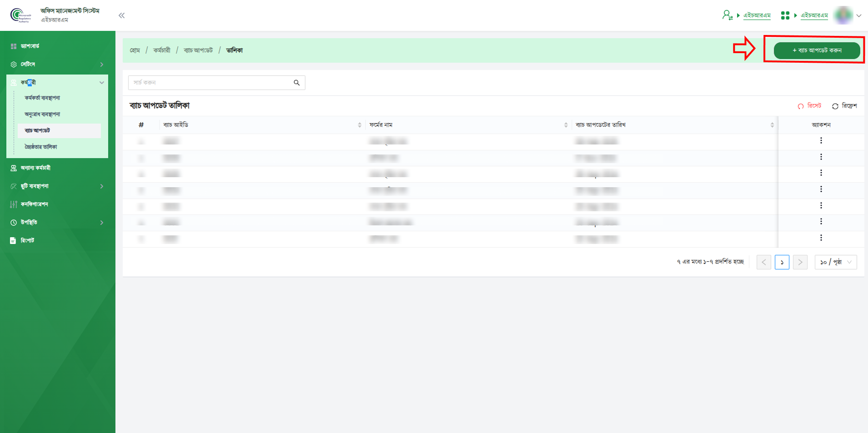Collapse the sidebar with double-chevron icon
This screenshot has width=868, height=433.
[121, 15]
